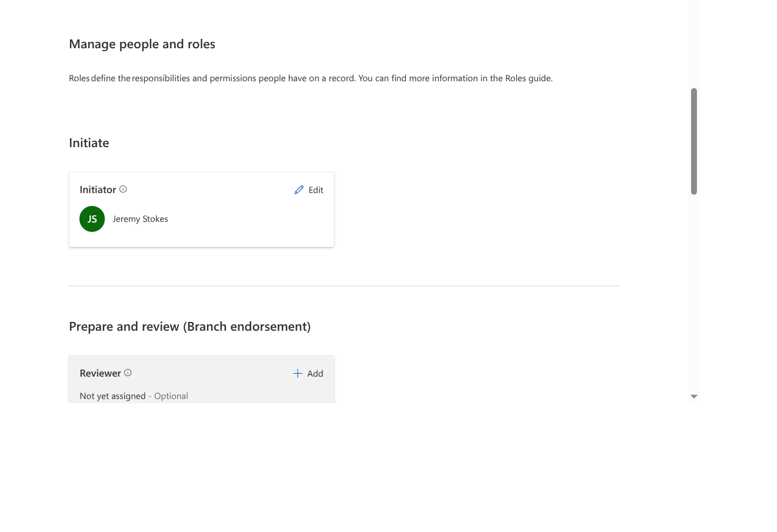Screen dimensions: 777x532
Task: Click the 'Not yet assigned - Optional' text
Action: (x=134, y=395)
